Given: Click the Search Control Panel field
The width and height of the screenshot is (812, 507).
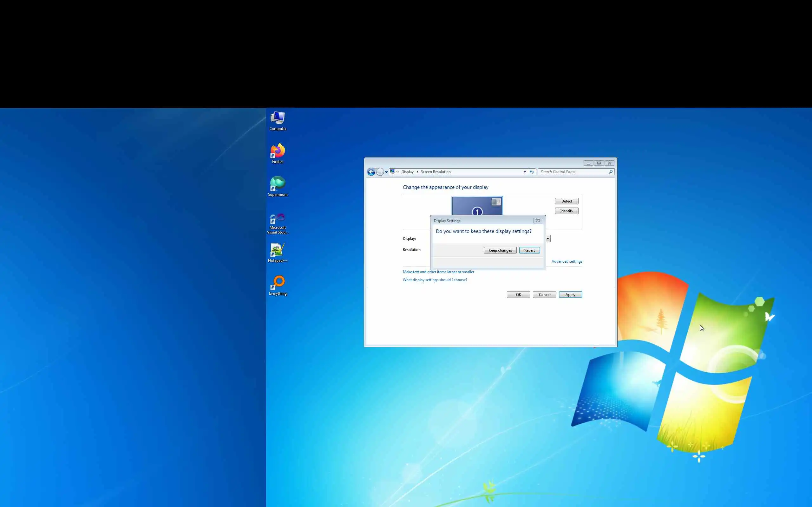Looking at the screenshot, I should click(573, 172).
